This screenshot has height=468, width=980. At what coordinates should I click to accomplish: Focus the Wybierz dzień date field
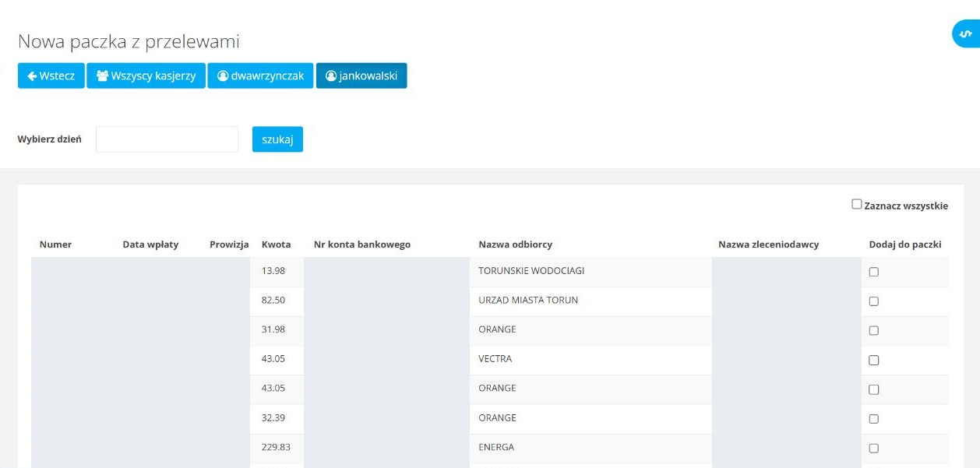167,139
